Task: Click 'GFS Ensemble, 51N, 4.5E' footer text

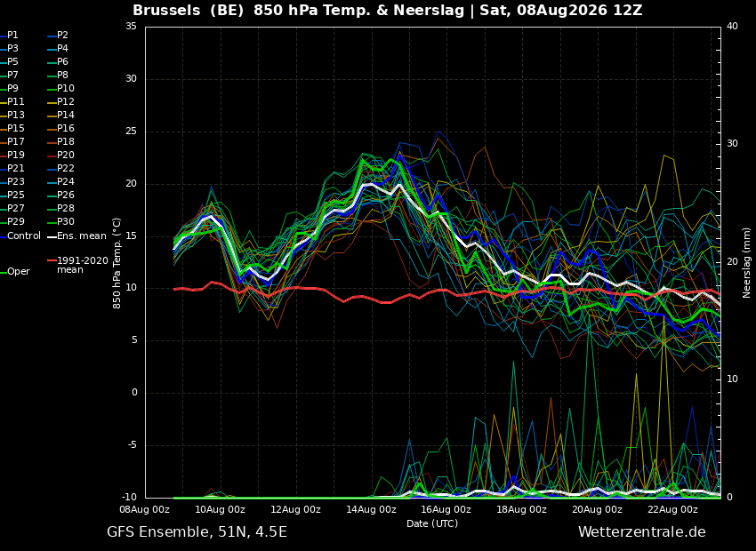Action: (x=197, y=532)
